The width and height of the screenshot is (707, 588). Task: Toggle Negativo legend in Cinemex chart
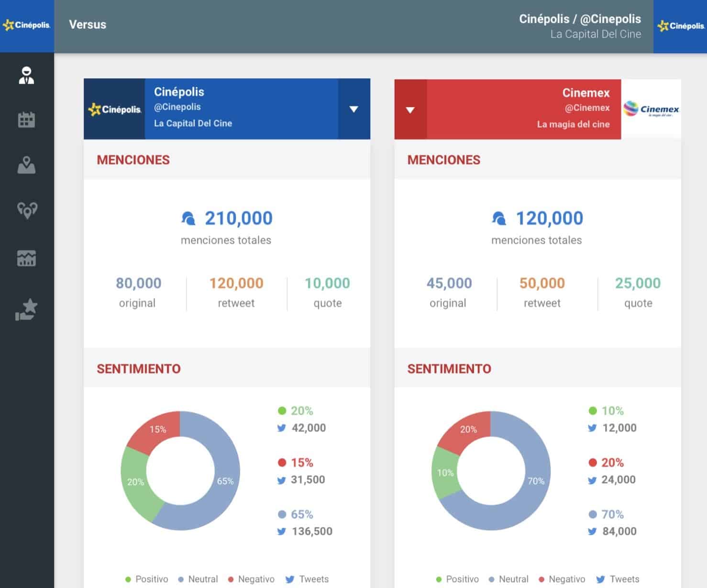coord(562,579)
